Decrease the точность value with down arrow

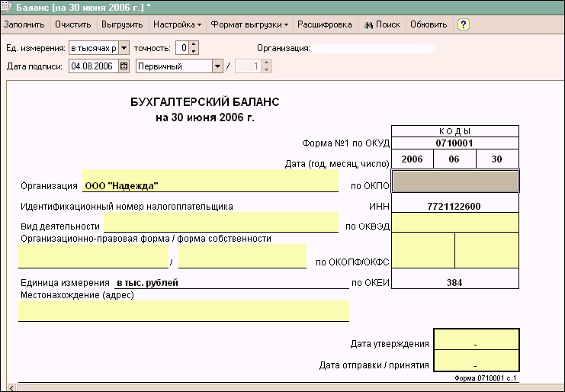click(194, 52)
